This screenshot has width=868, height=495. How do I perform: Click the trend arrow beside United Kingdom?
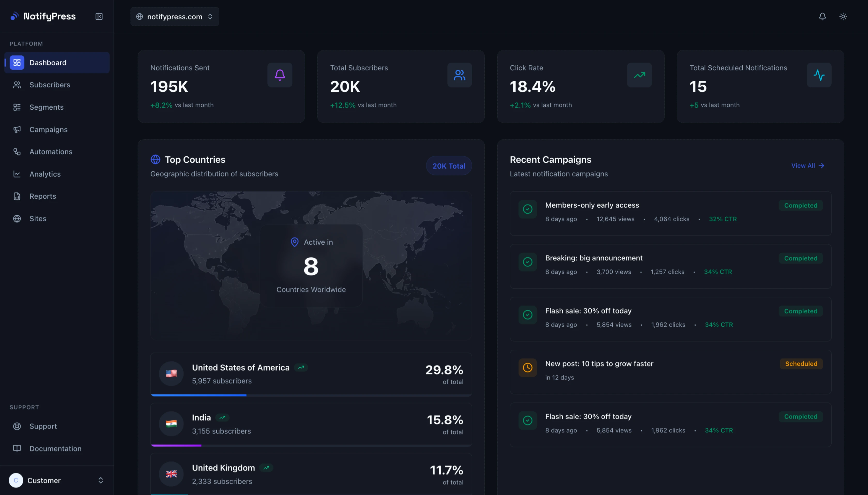pyautogui.click(x=266, y=468)
